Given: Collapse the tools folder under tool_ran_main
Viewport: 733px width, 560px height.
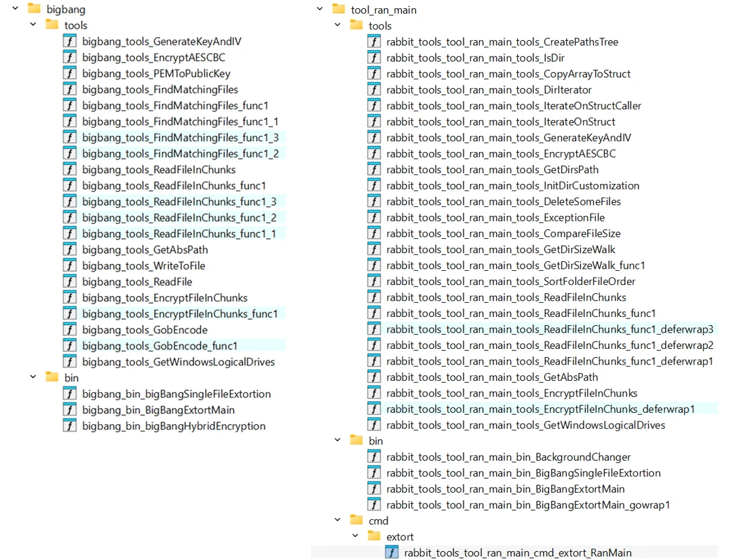Looking at the screenshot, I should (337, 24).
